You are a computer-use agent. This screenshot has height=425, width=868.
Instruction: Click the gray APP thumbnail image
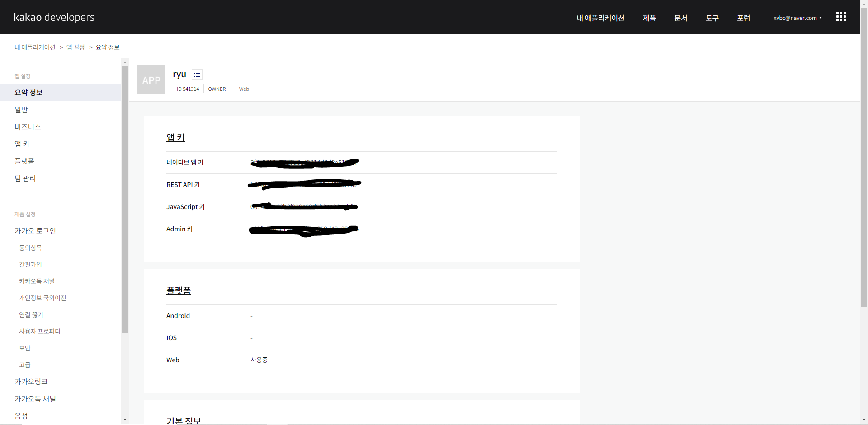[x=151, y=80]
